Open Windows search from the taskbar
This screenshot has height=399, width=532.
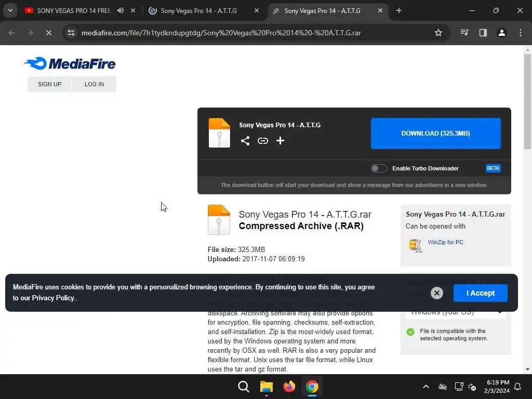(244, 387)
